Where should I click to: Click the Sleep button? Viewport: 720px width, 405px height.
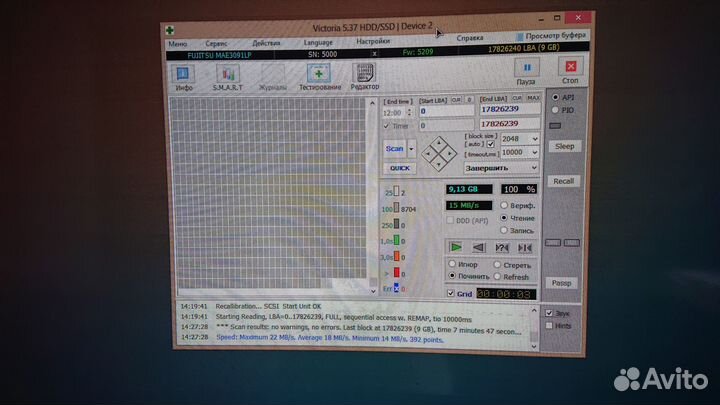point(564,146)
